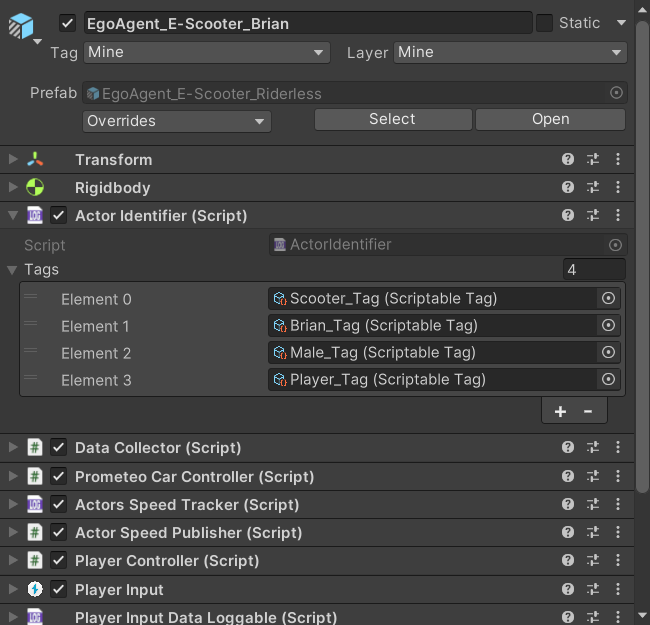Expand the Rigidbody component
This screenshot has width=650, height=625.
click(13, 187)
